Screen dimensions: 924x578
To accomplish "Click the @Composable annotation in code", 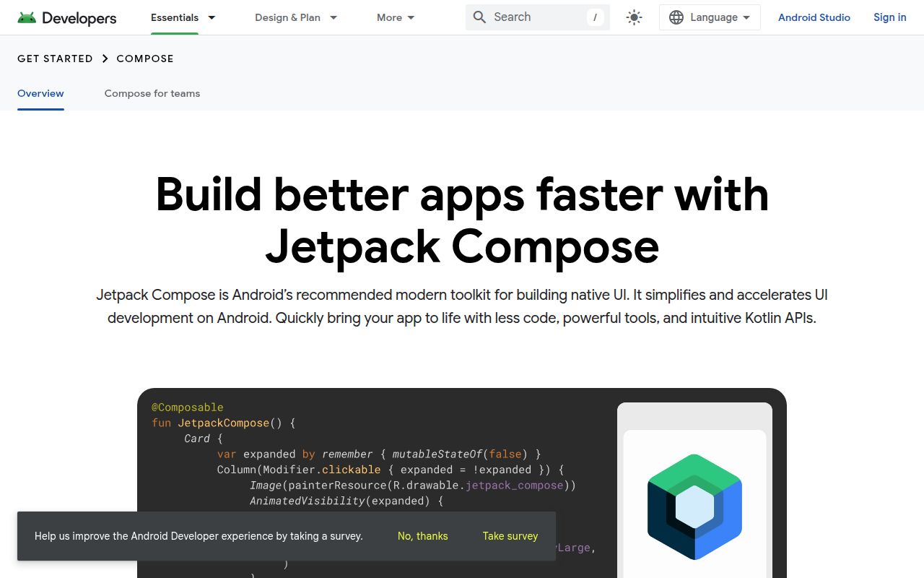I will 188,407.
